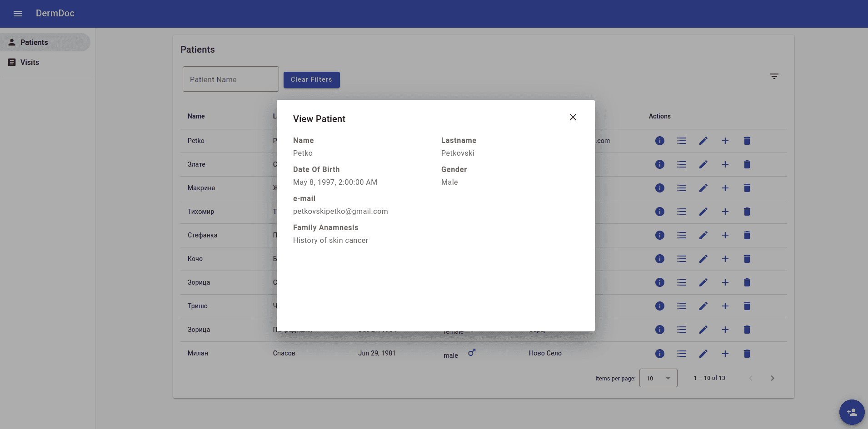The image size is (868, 429).
Task: Edit patient Макрина with pencil icon
Action: point(703,188)
